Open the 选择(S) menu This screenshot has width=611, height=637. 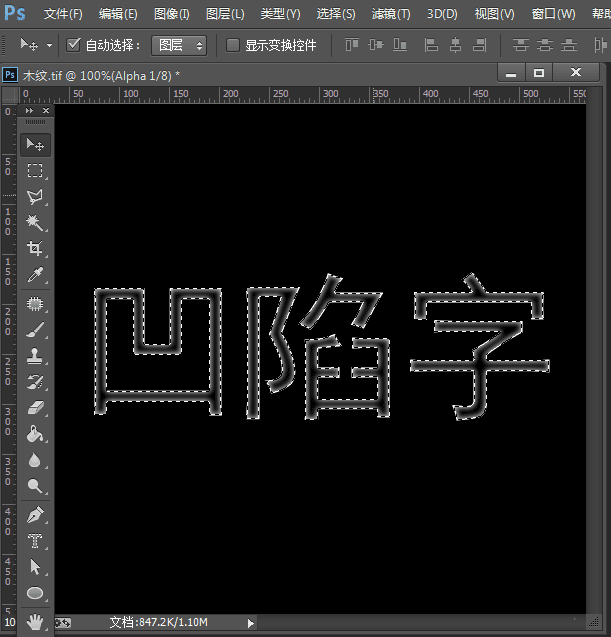336,14
